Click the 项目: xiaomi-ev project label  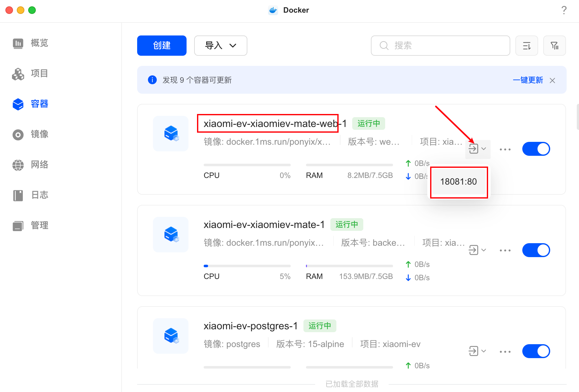[390, 344]
